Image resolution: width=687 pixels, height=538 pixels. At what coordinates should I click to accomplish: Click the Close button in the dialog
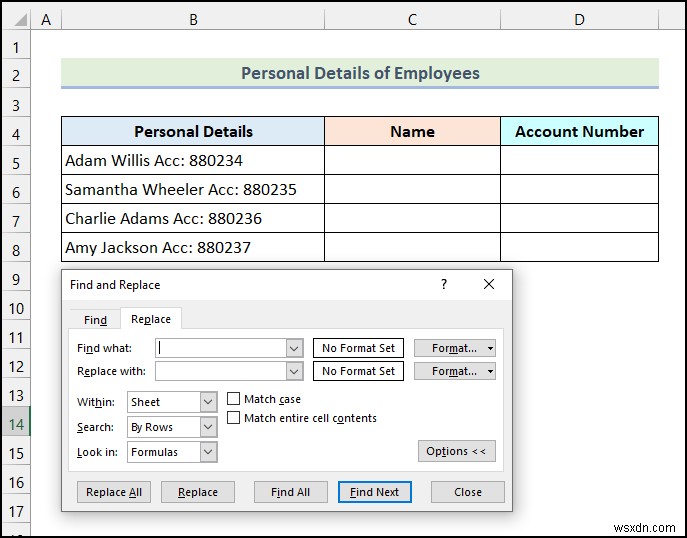pyautogui.click(x=467, y=492)
